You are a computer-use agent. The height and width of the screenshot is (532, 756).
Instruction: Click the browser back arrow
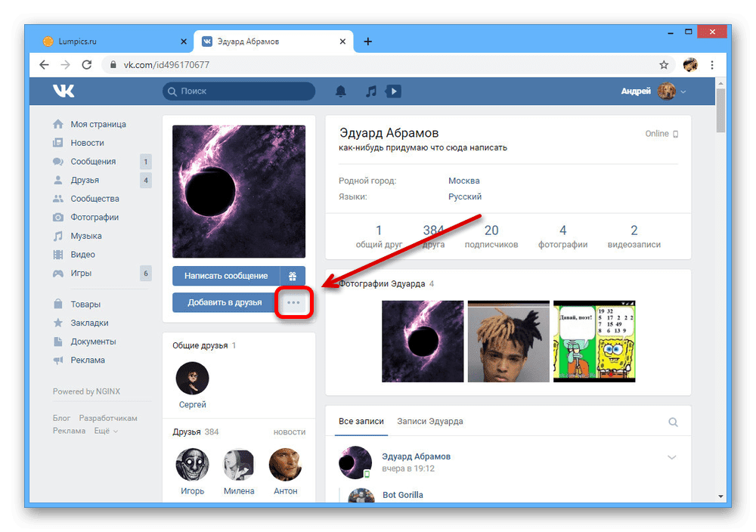[44, 64]
